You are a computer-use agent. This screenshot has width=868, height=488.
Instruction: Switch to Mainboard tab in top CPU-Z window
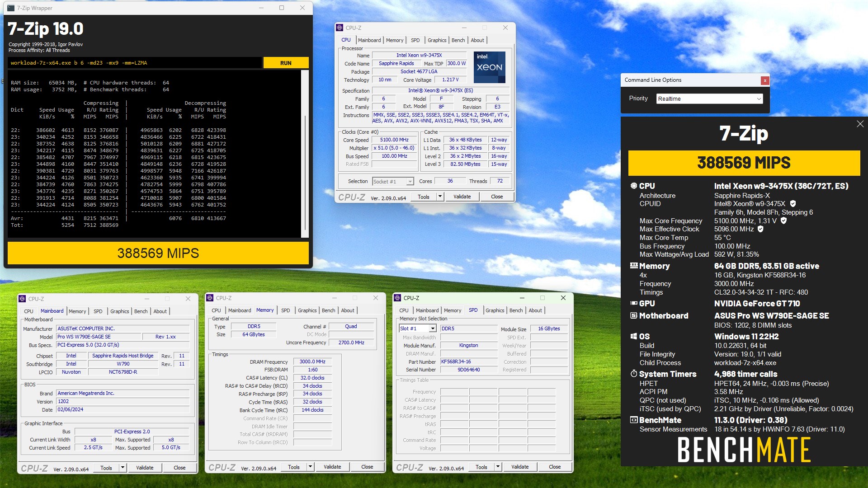coord(369,40)
